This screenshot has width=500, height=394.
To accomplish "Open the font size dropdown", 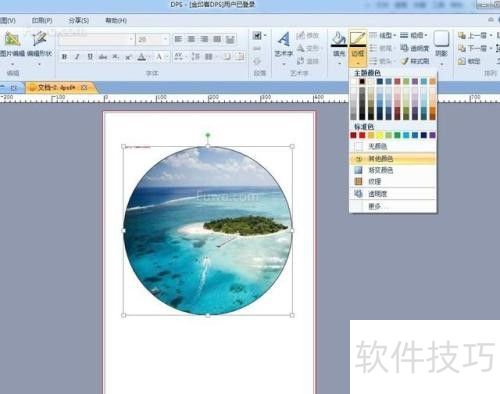I will pyautogui.click(x=165, y=39).
